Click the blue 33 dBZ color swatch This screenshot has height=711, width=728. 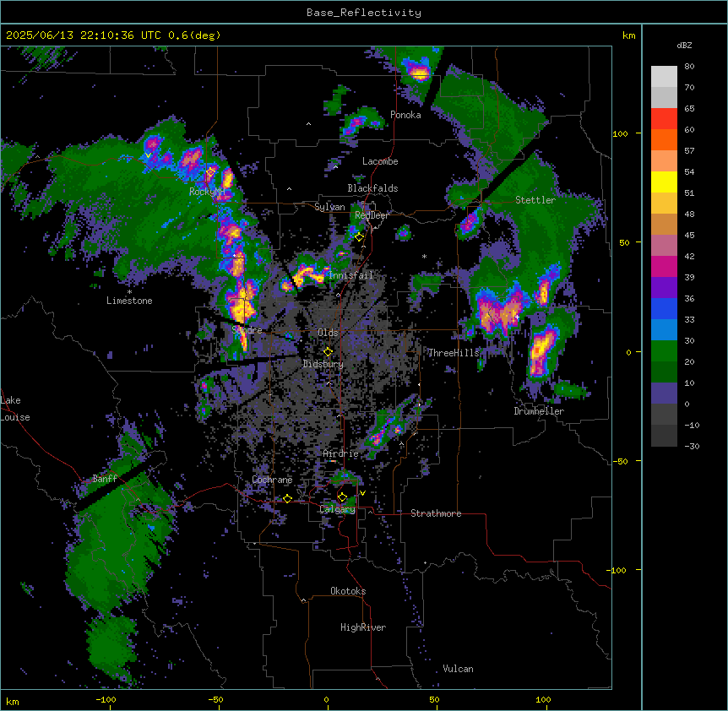(664, 308)
